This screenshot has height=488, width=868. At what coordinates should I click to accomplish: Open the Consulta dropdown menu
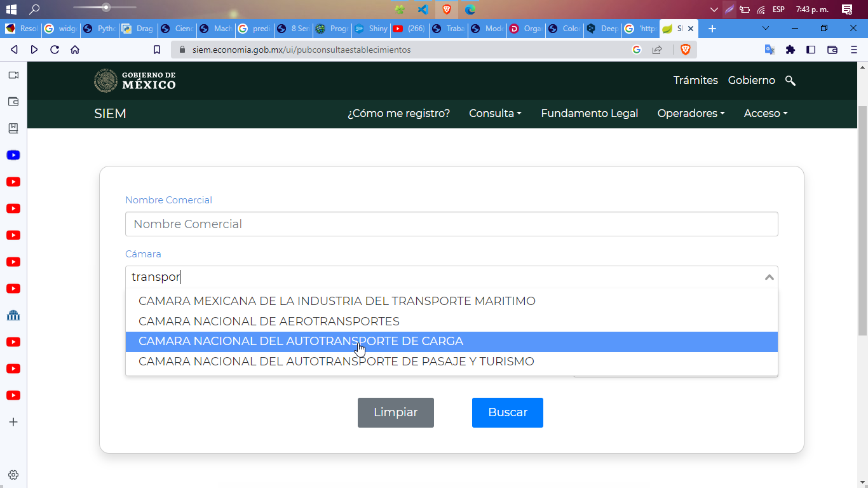tap(495, 113)
